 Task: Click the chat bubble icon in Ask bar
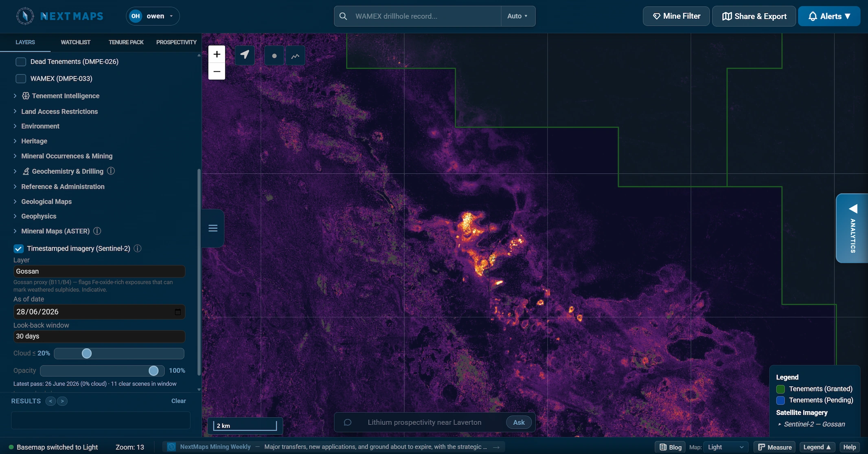(347, 422)
